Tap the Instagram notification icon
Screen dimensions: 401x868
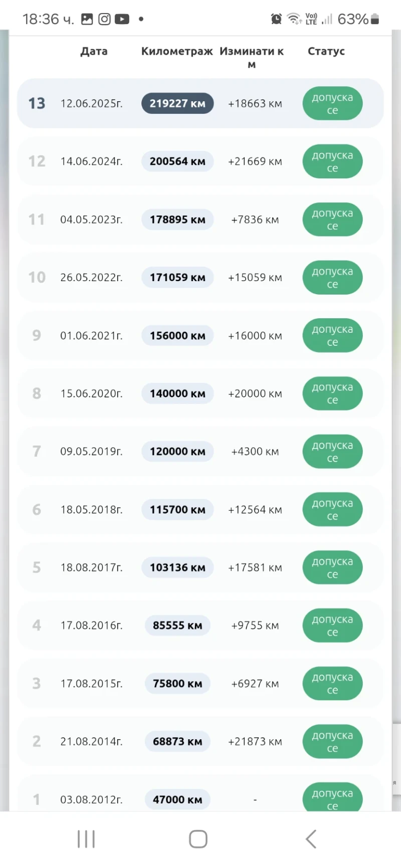tap(104, 19)
